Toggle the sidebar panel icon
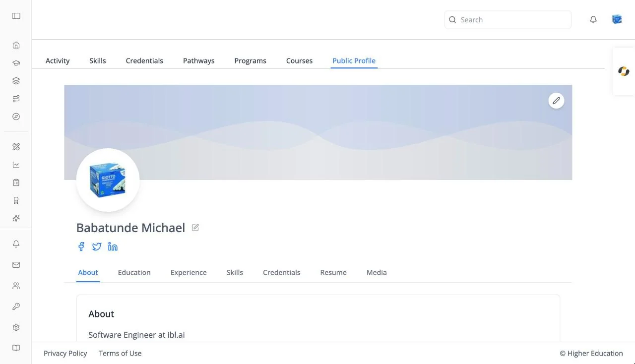The height and width of the screenshot is (364, 635). click(16, 16)
